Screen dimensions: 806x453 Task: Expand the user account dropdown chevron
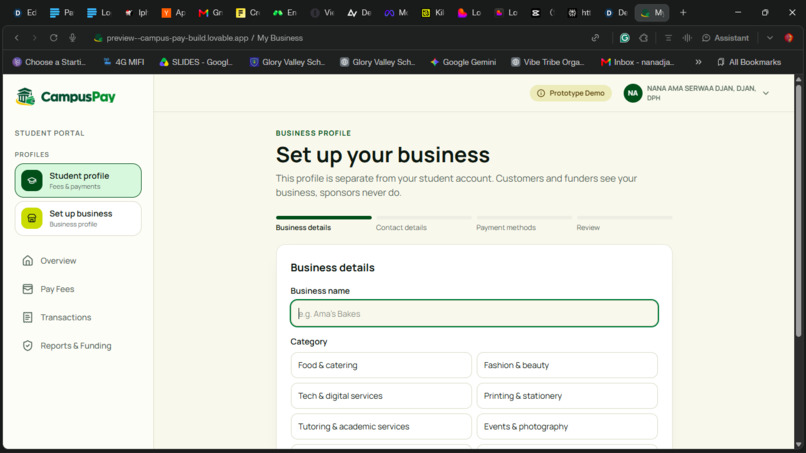tap(765, 93)
